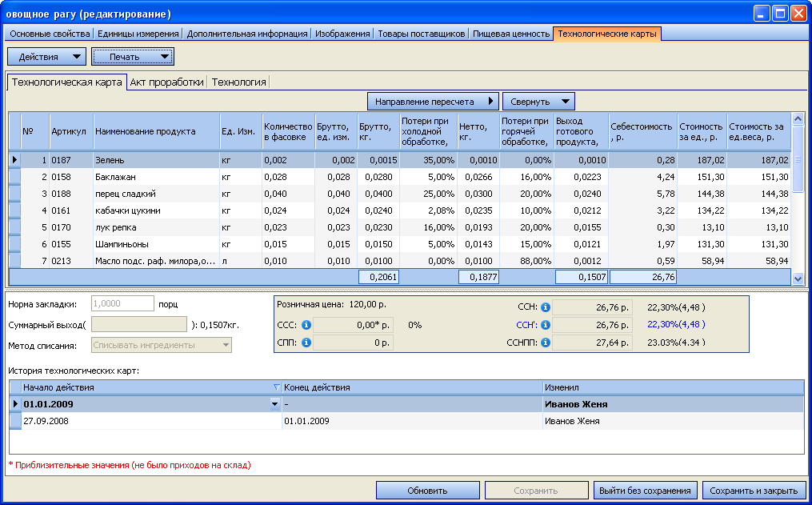Image resolution: width=812 pixels, height=505 pixels.
Task: Click the info icon next to ССС
Action: [306, 325]
